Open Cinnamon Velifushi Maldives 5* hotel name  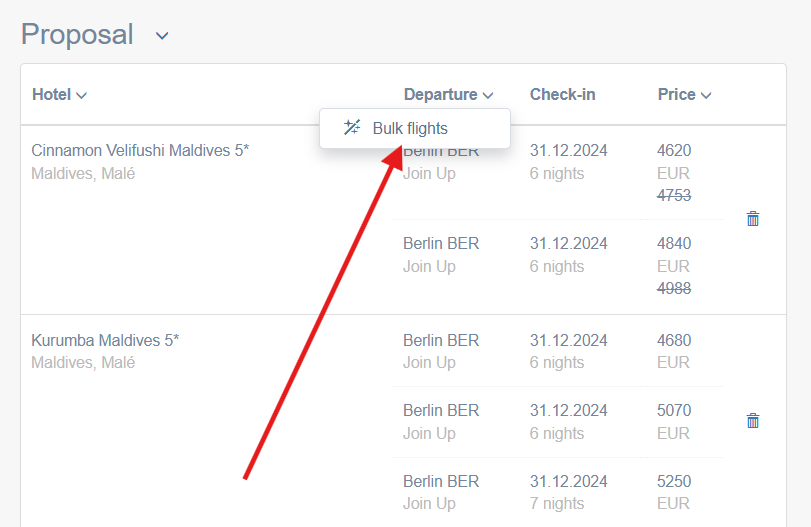140,151
